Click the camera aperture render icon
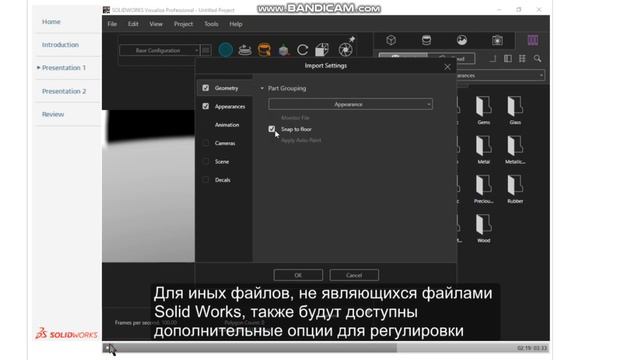Viewport: 640px width, 360px height. [x=345, y=50]
